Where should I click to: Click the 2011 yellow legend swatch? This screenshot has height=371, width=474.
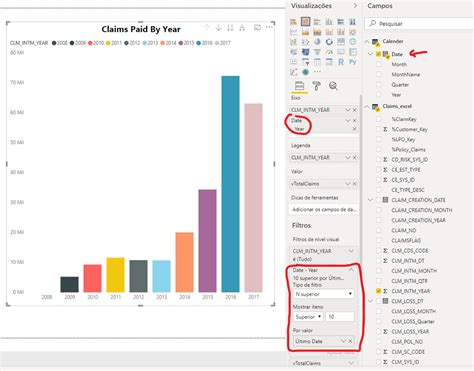108,43
